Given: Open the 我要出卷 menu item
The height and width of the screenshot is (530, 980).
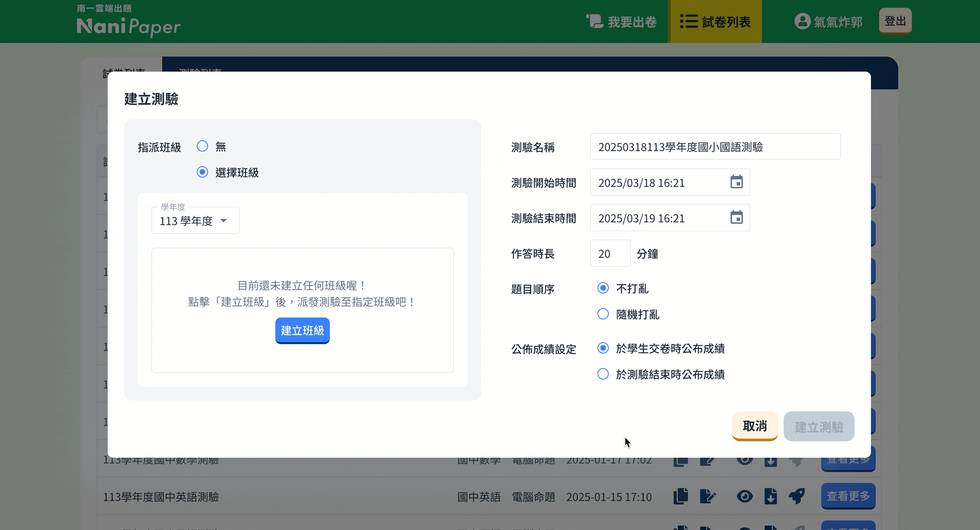Looking at the screenshot, I should tap(621, 22).
